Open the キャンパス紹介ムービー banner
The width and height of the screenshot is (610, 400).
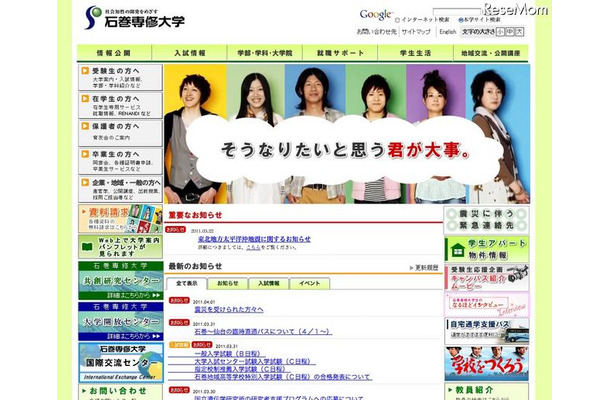[x=487, y=278]
